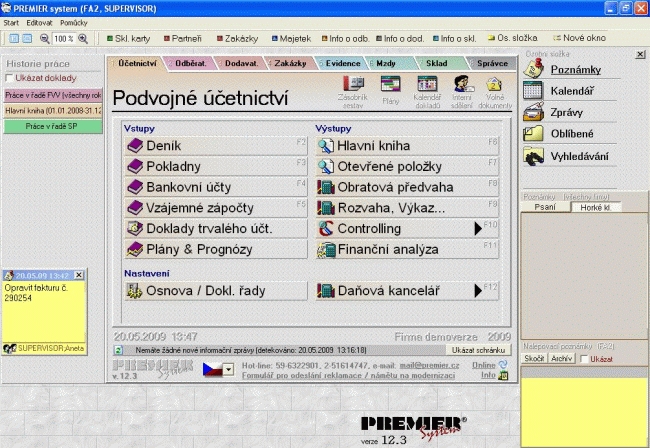Switch to the Mzdy tab

click(x=386, y=63)
